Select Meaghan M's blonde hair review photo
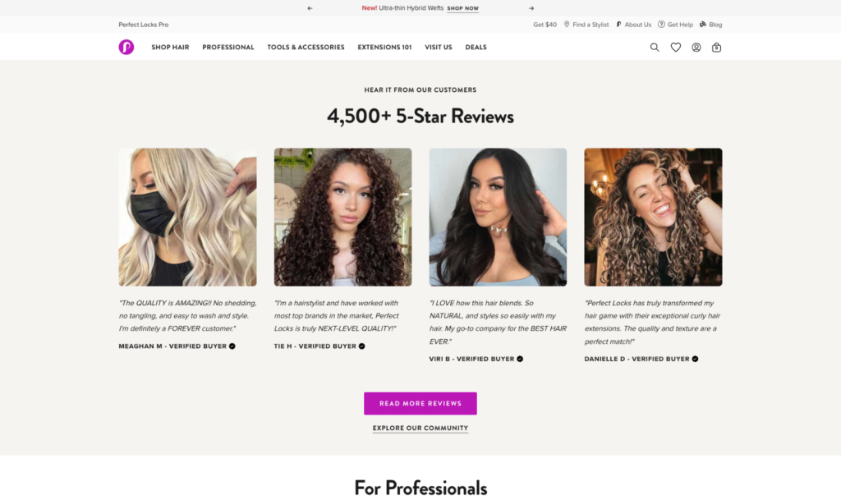This screenshot has height=504, width=841. click(x=187, y=218)
